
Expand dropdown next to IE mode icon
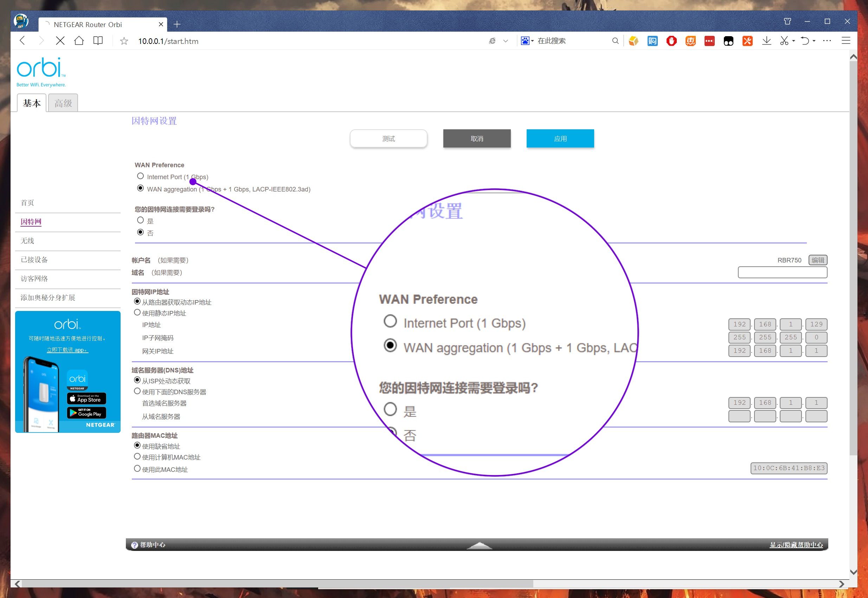click(x=506, y=41)
